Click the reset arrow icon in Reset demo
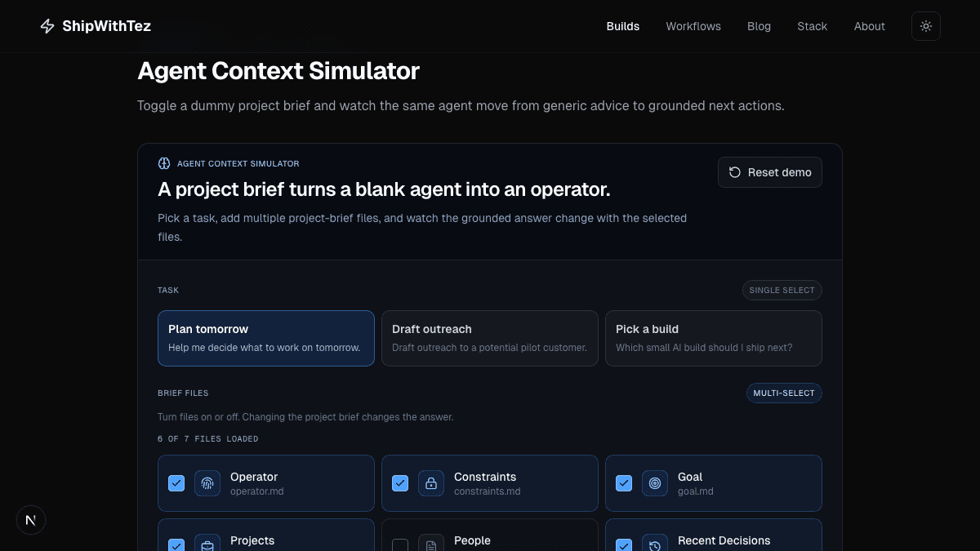This screenshot has width=980, height=551. click(x=735, y=172)
